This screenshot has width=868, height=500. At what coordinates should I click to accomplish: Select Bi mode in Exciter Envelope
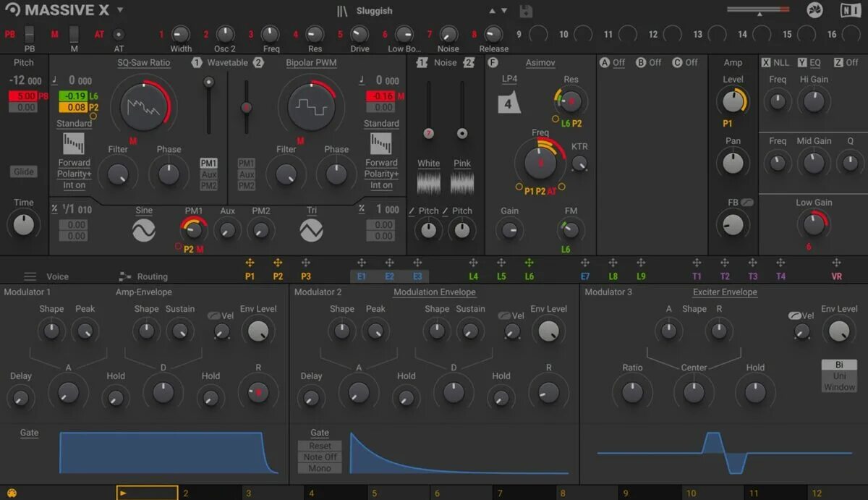(x=839, y=365)
